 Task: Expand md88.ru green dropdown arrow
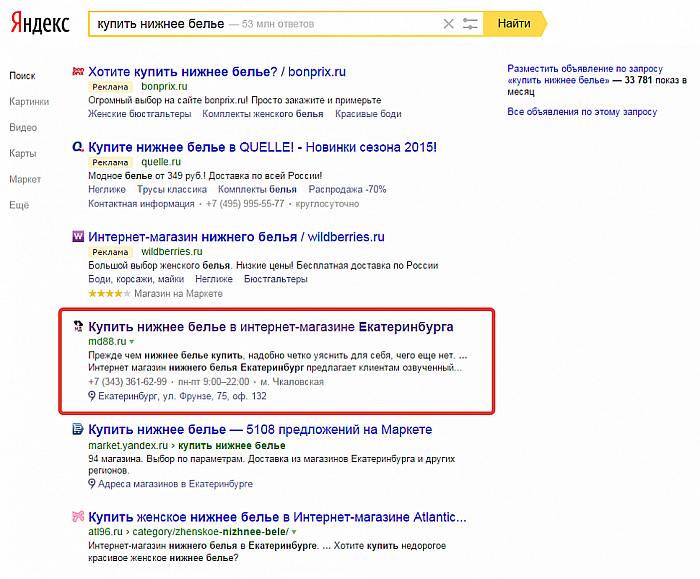coord(132,342)
